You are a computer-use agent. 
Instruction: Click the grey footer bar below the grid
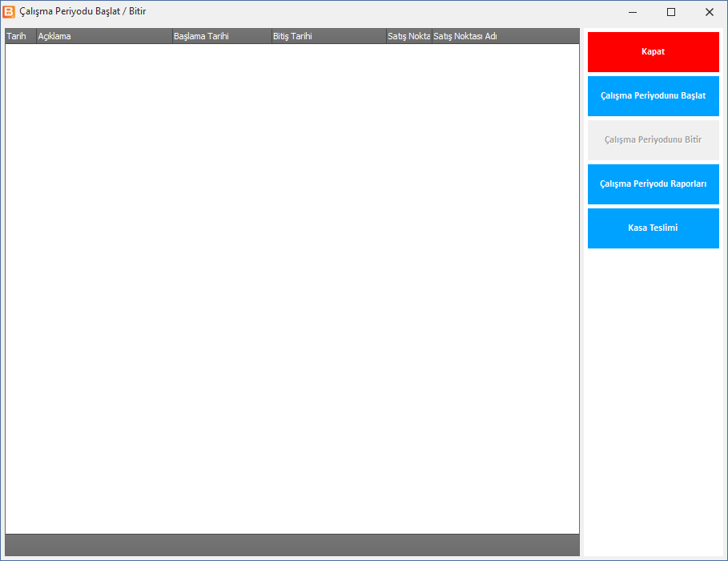[292, 545]
